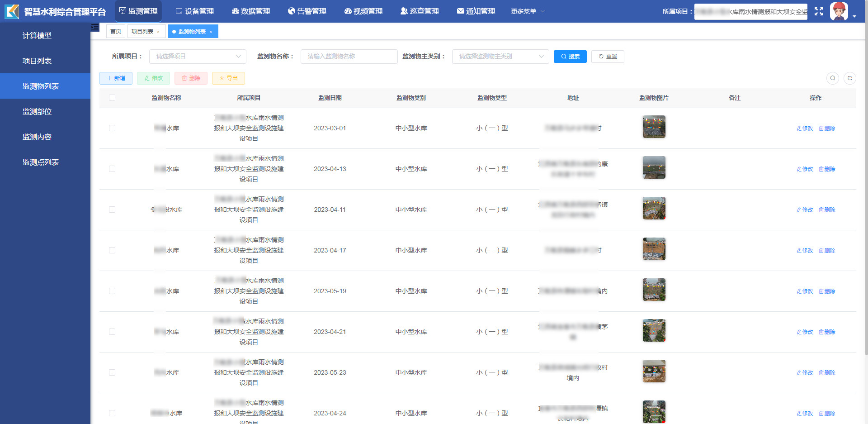Collapse the sidebar with the hamburger icon

tap(95, 28)
